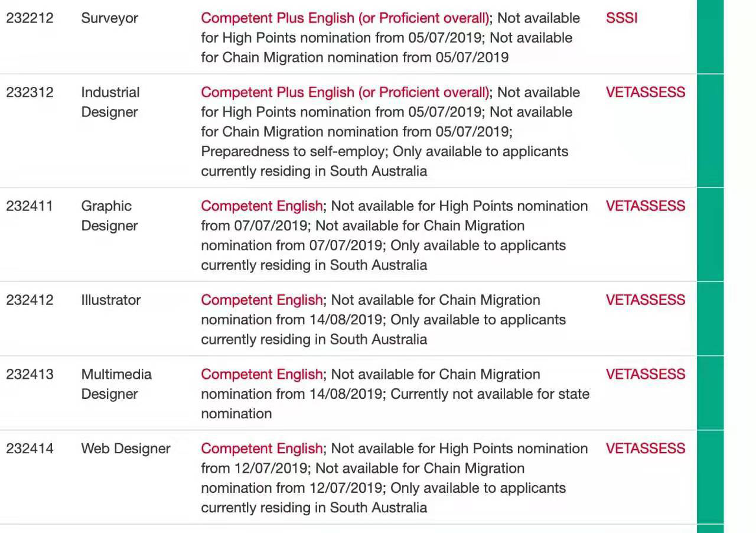The image size is (756, 533).
Task: Click VETASSESS link in Graphic Designer row
Action: click(645, 206)
